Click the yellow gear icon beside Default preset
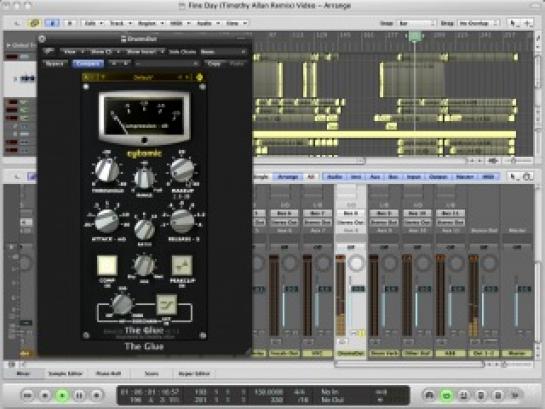Screen dimensions: 545x409 [x=200, y=77]
